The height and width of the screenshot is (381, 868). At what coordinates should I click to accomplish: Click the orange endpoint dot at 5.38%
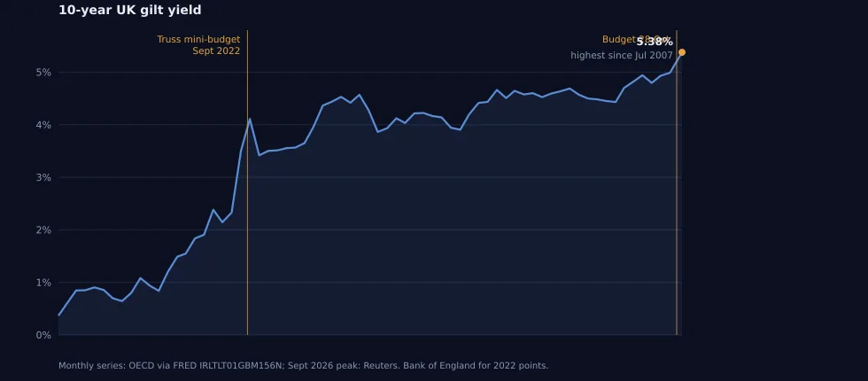coord(682,52)
